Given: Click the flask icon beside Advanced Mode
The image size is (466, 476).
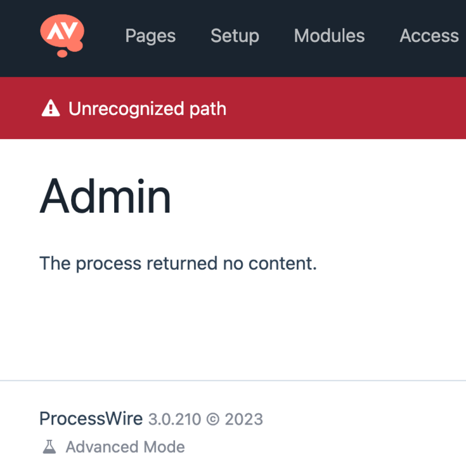Looking at the screenshot, I should (x=49, y=447).
